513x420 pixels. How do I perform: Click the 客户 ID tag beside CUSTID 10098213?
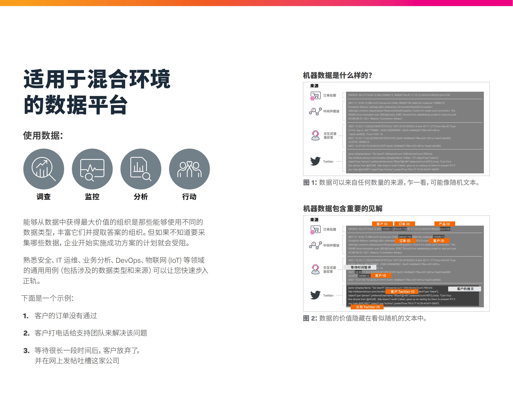pos(381,276)
